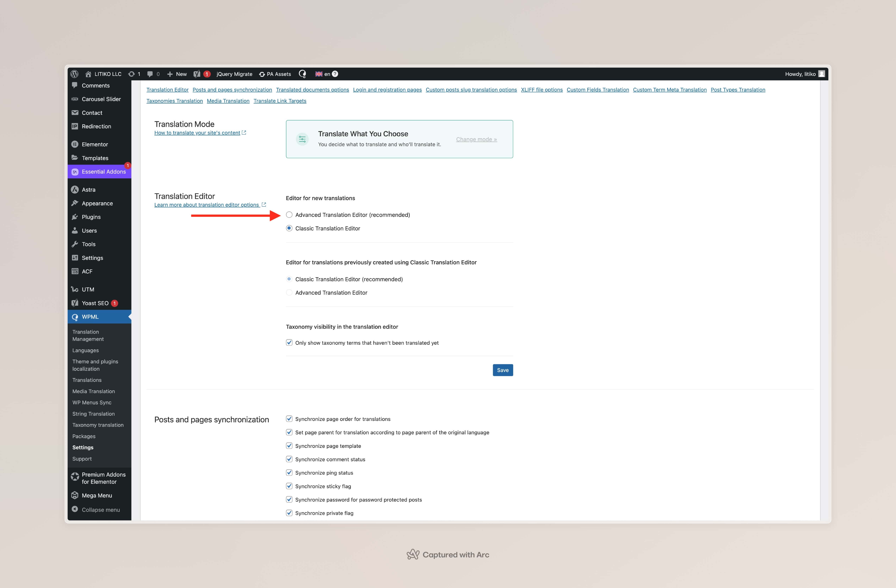Click the Carousel Slider sidebar icon
Screen dimensions: 896x588
coord(75,99)
